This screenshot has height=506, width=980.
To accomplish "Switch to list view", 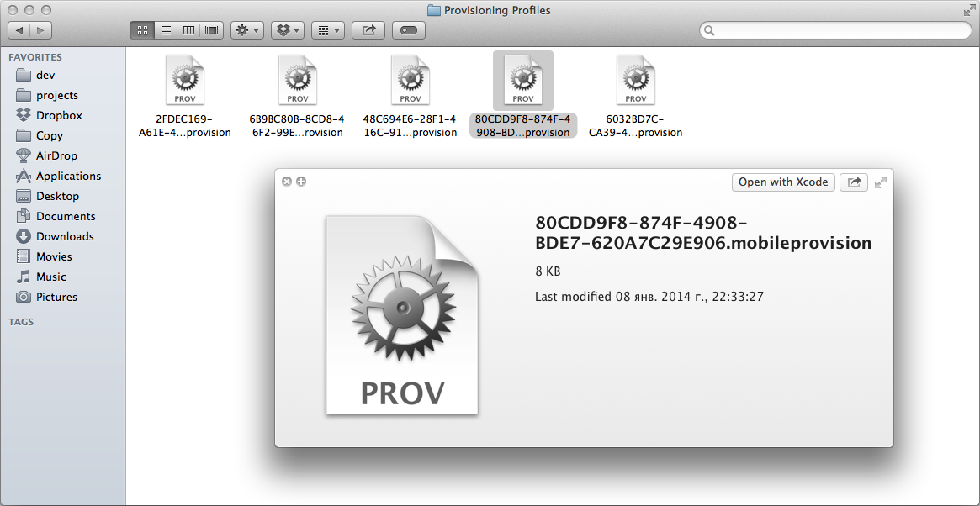I will point(166,30).
